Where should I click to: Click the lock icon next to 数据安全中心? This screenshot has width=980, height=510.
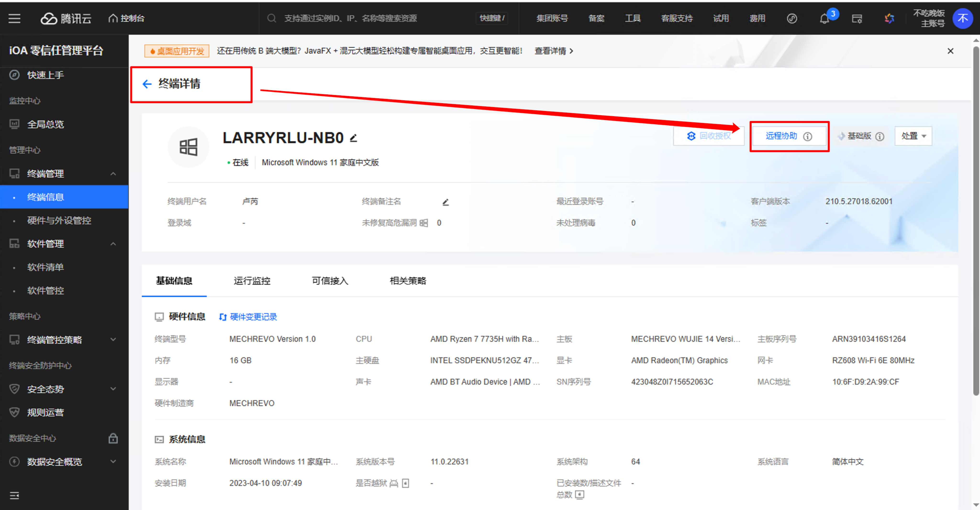[113, 438]
